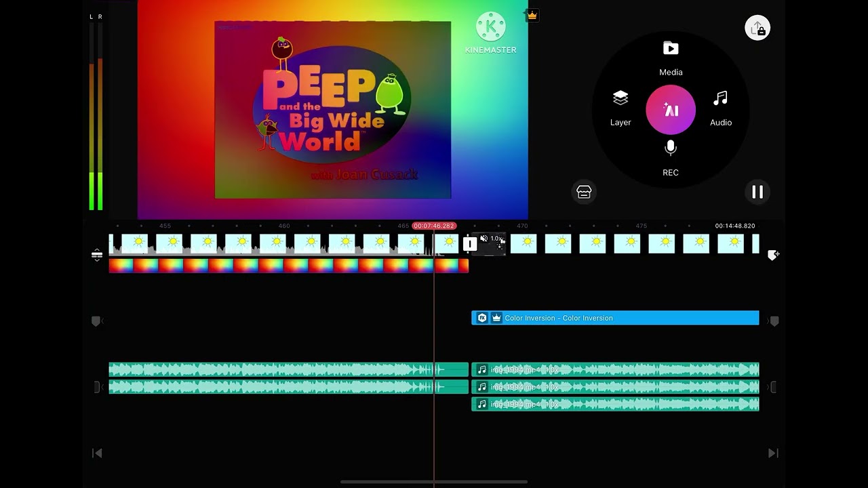868x488 pixels.
Task: Open the Audio browser
Action: [721, 108]
